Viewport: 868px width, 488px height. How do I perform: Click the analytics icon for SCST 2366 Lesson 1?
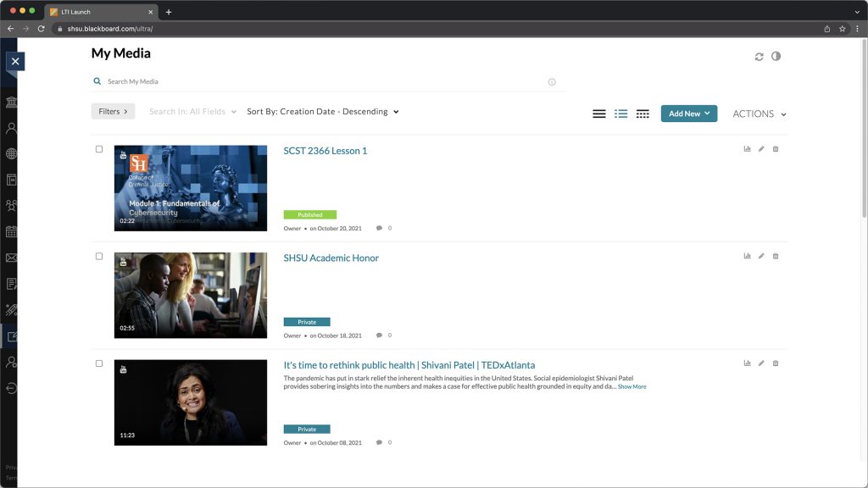[x=747, y=149]
